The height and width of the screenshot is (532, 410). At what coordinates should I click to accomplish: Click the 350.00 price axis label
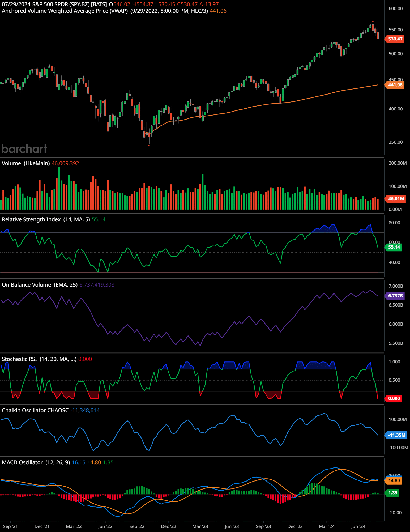point(396,142)
